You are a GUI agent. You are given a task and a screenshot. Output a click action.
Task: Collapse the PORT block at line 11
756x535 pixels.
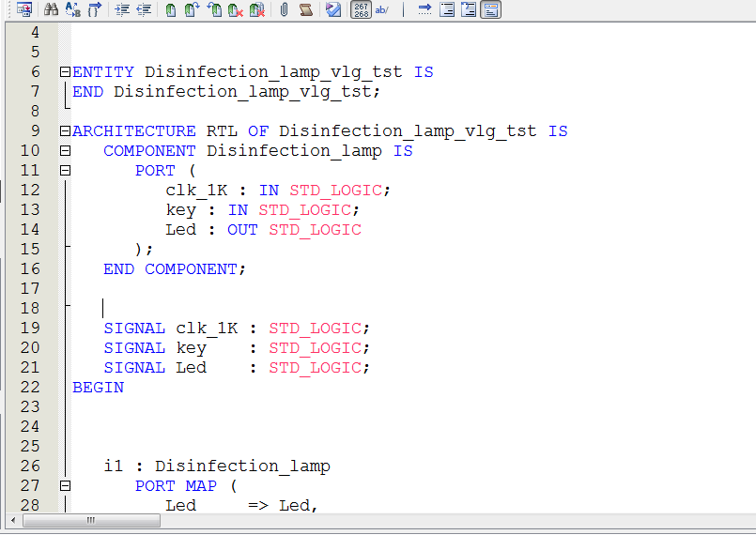tap(65, 171)
